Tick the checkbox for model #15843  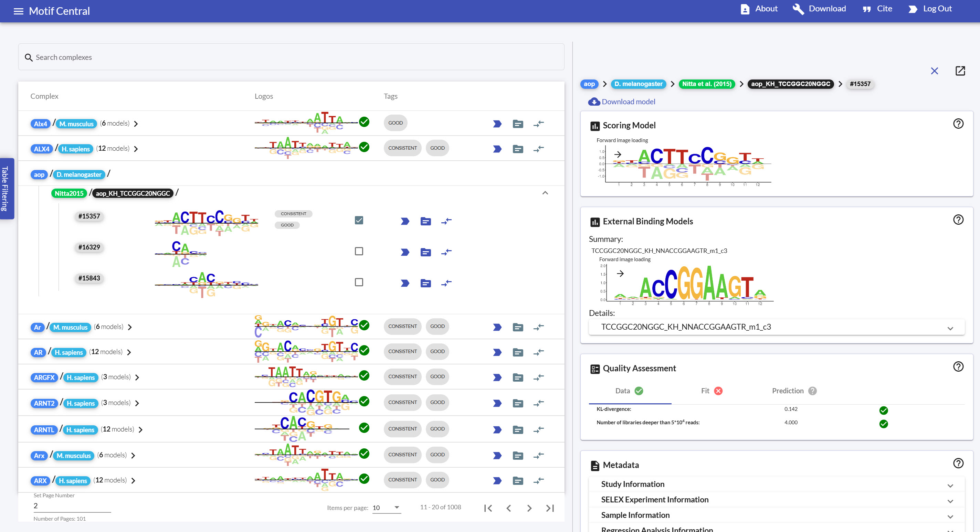(359, 282)
